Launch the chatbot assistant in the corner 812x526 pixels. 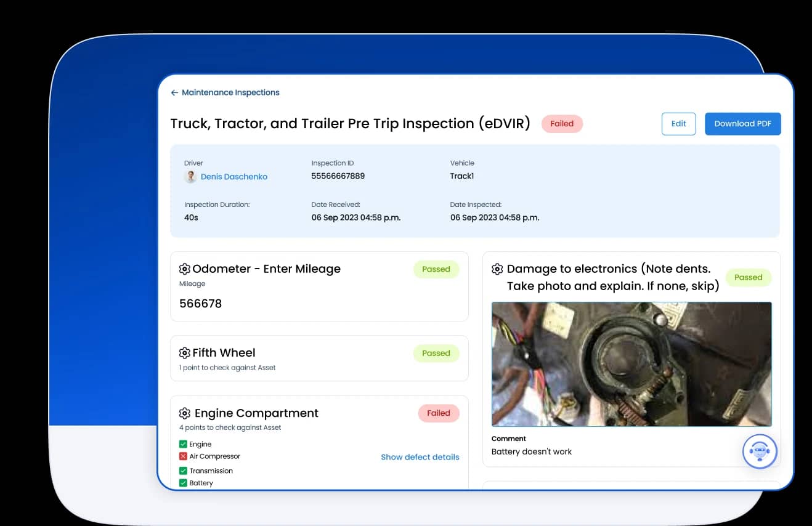(x=760, y=451)
